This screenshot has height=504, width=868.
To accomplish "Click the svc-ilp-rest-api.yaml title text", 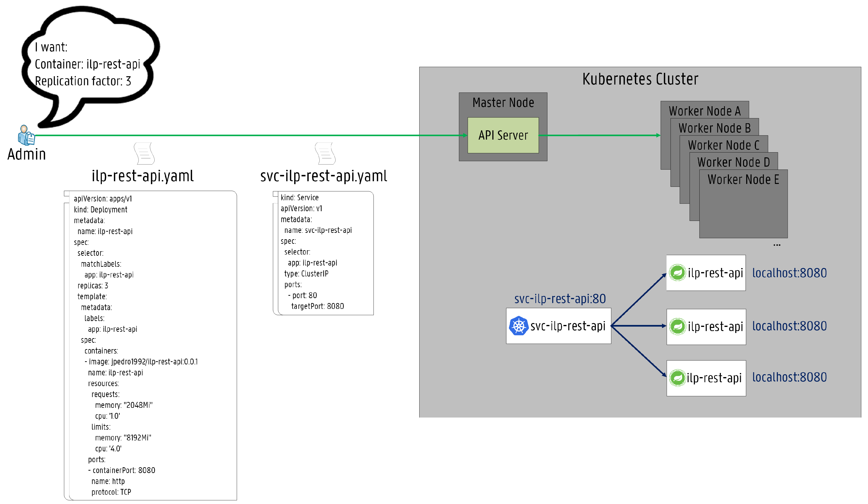I will point(324,176).
